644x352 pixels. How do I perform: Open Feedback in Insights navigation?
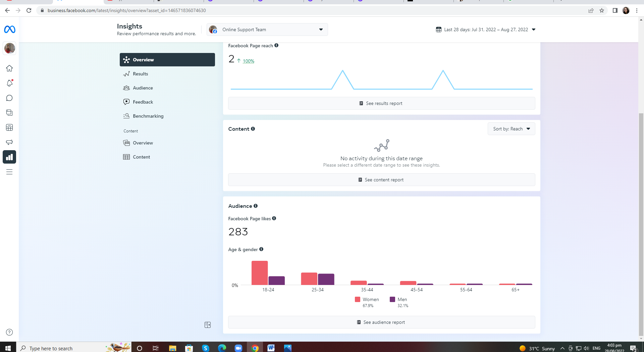click(x=167, y=102)
